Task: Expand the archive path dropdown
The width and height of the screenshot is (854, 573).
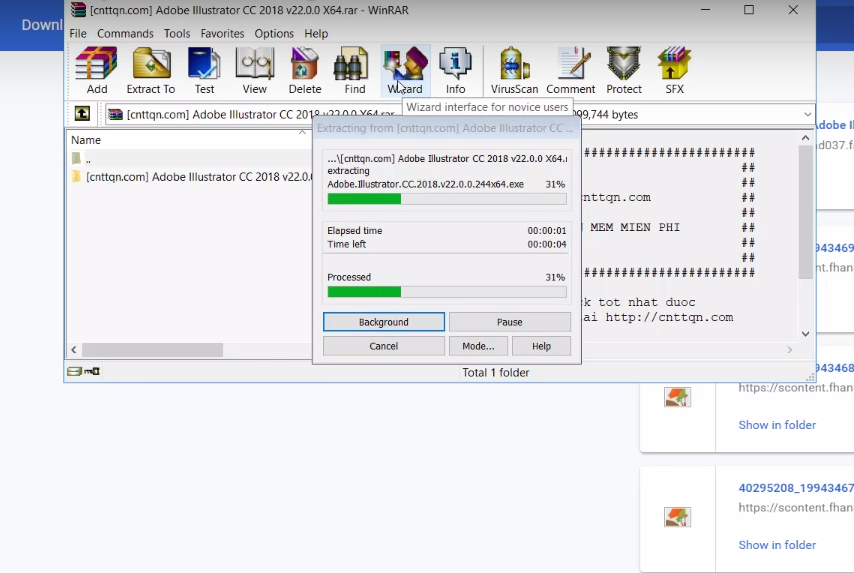Action: coord(807,114)
